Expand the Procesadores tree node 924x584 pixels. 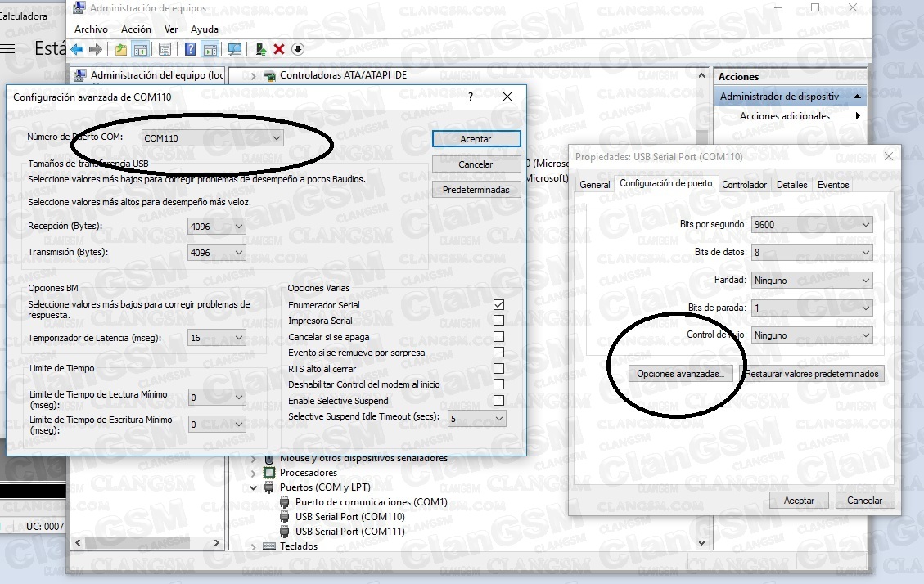[x=254, y=473]
